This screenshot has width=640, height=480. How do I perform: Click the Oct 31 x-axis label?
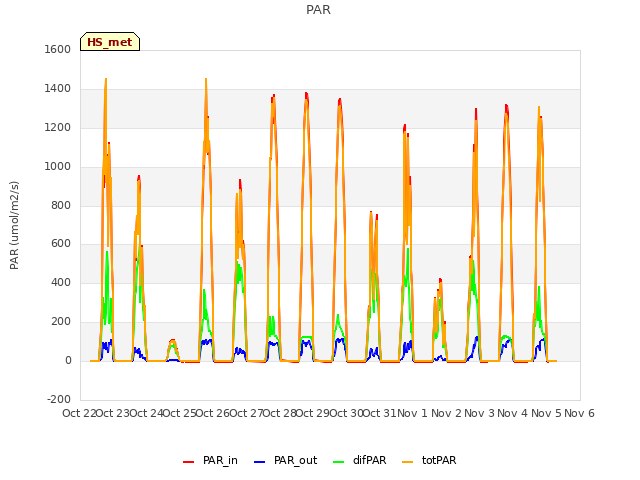coord(380,413)
